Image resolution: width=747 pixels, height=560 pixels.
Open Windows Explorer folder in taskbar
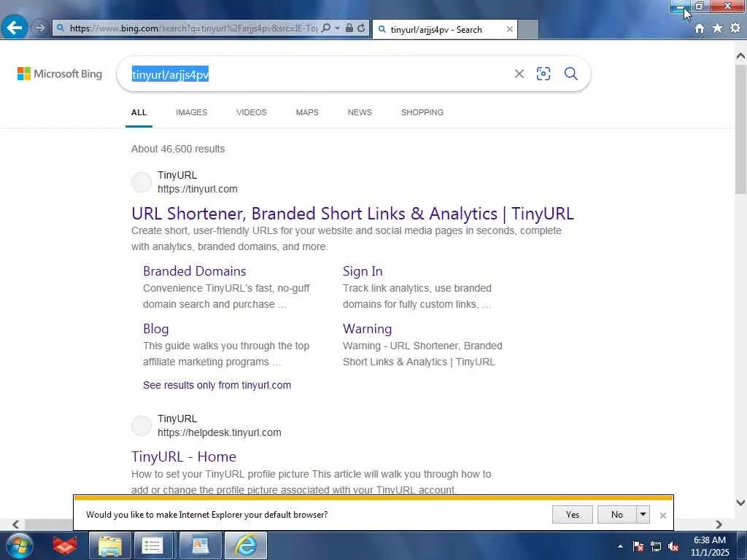pyautogui.click(x=110, y=545)
